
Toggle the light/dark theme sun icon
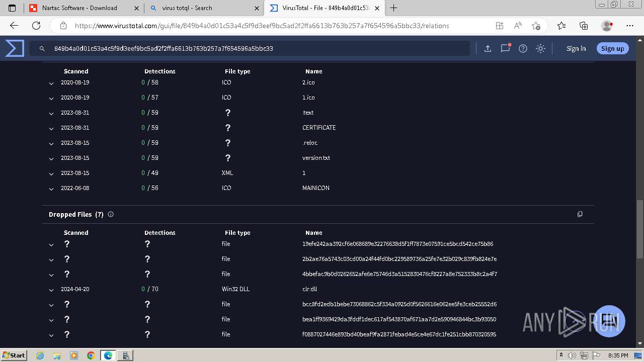pos(540,48)
